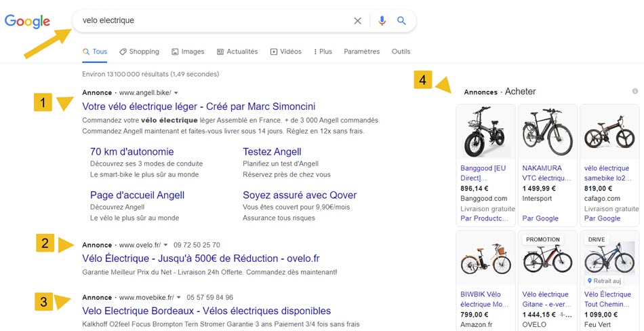Submit search with the magnifying glass icon
This screenshot has width=644, height=331.
point(401,21)
